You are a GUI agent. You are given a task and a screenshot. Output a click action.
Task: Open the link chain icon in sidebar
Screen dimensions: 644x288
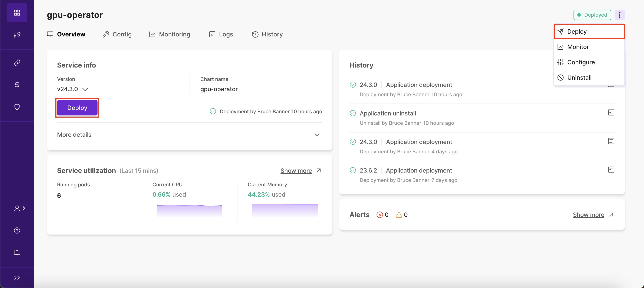click(x=17, y=62)
